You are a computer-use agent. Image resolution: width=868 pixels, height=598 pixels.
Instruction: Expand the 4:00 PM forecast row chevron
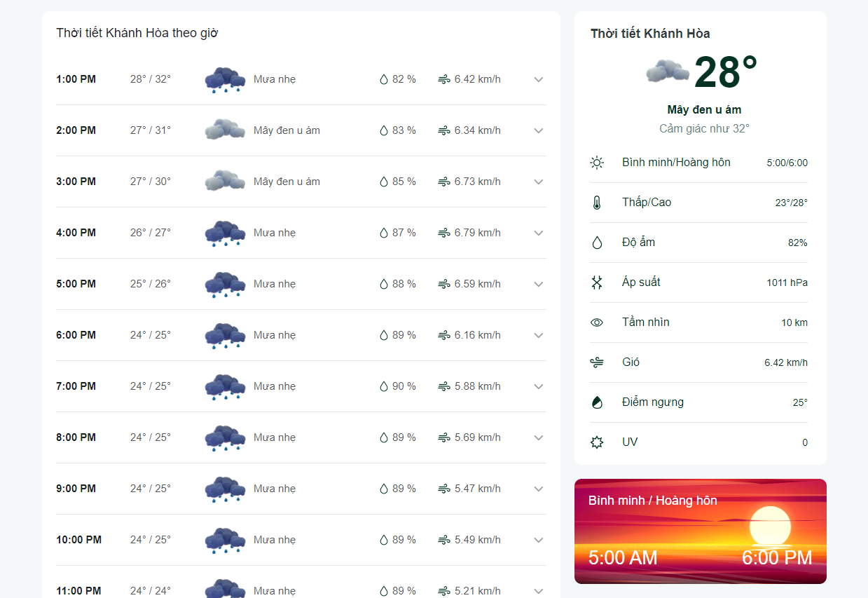[x=539, y=233]
